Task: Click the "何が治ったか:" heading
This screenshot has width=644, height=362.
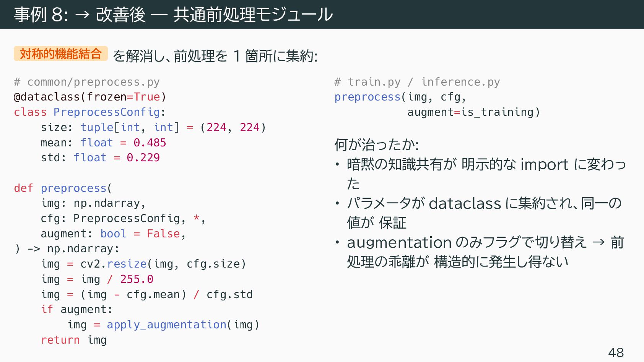Action: (377, 144)
